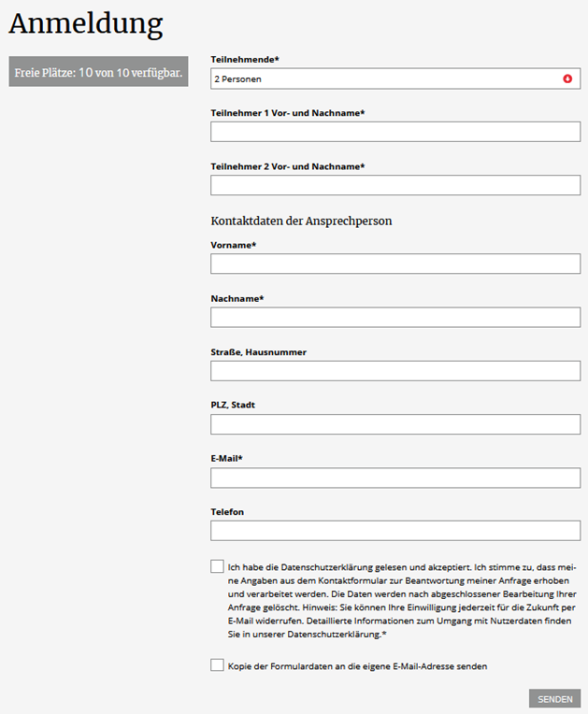Click into Teilnehmer 2 name input field
This screenshot has height=714, width=588.
point(395,185)
